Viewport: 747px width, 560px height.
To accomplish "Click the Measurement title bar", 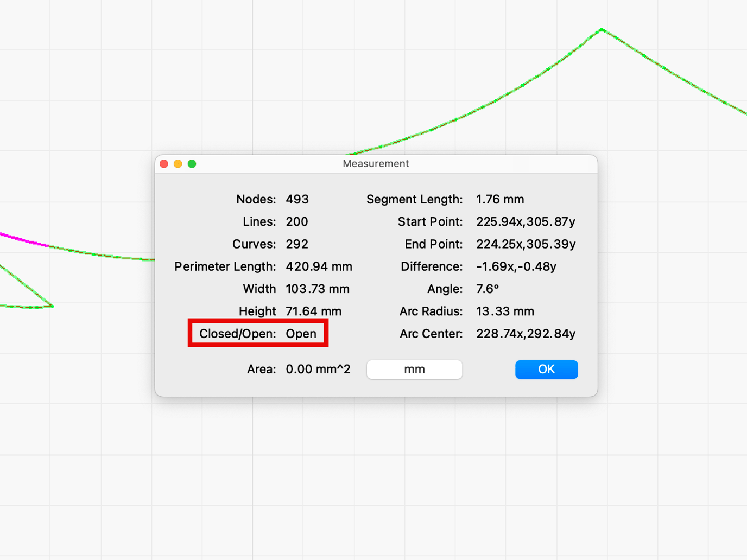I will 376,164.
